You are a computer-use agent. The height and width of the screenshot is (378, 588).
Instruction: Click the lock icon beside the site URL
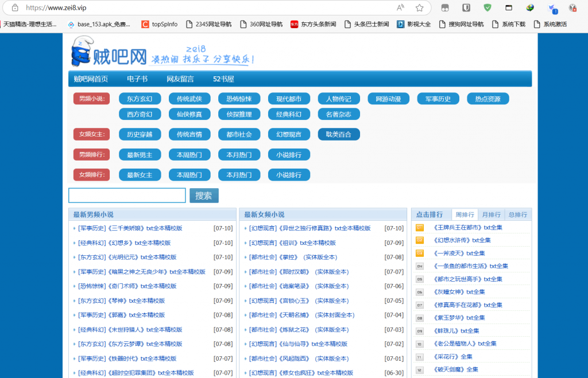click(16, 8)
